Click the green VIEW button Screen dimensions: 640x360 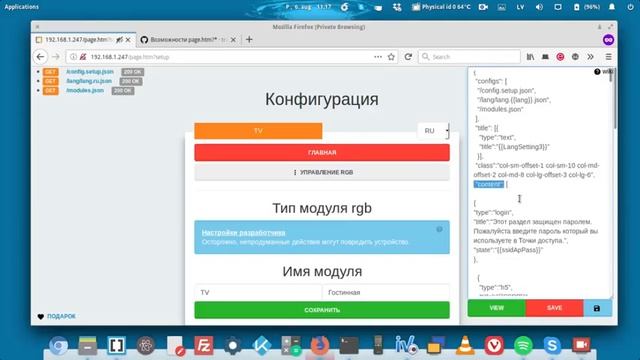point(497,308)
